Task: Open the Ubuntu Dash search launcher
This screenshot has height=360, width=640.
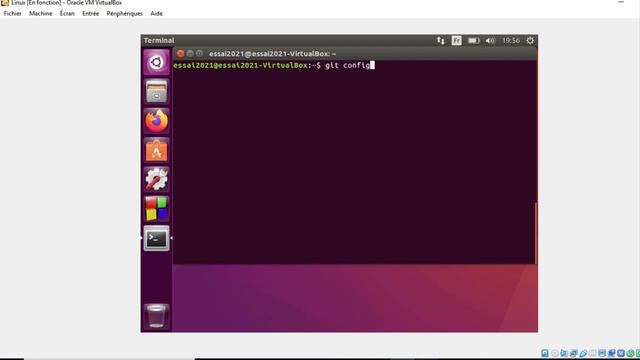Action: pyautogui.click(x=156, y=62)
